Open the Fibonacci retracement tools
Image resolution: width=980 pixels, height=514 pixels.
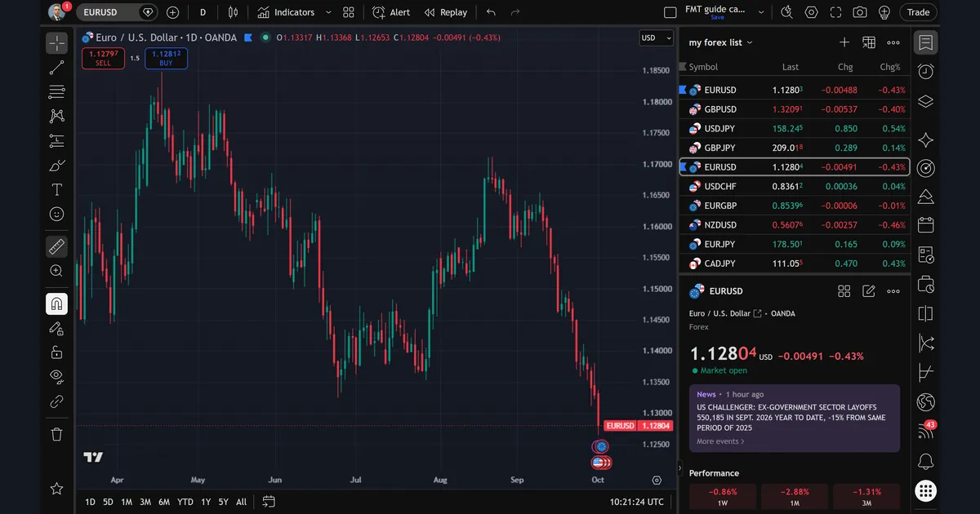[x=56, y=92]
